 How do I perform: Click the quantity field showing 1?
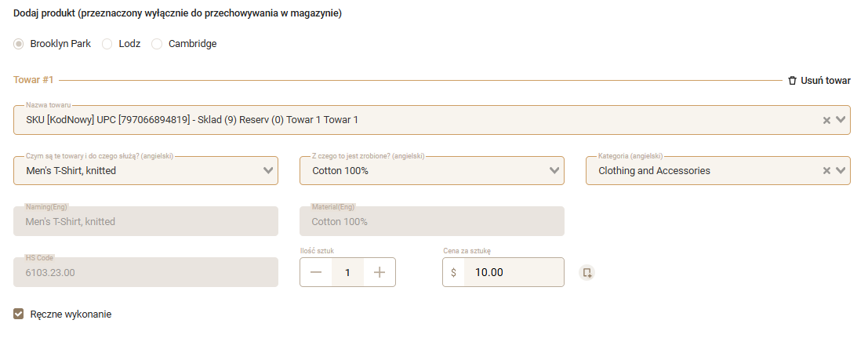(347, 272)
